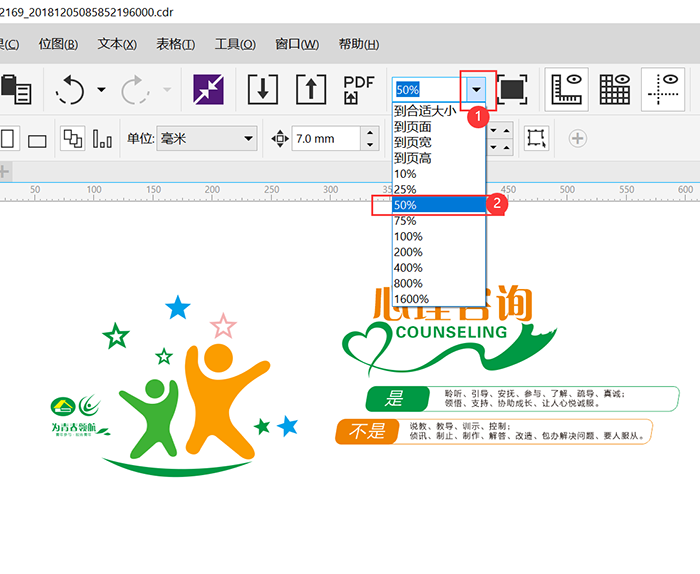Open the 窗口(W) menu
Screen dimensions: 700x574
coord(297,44)
